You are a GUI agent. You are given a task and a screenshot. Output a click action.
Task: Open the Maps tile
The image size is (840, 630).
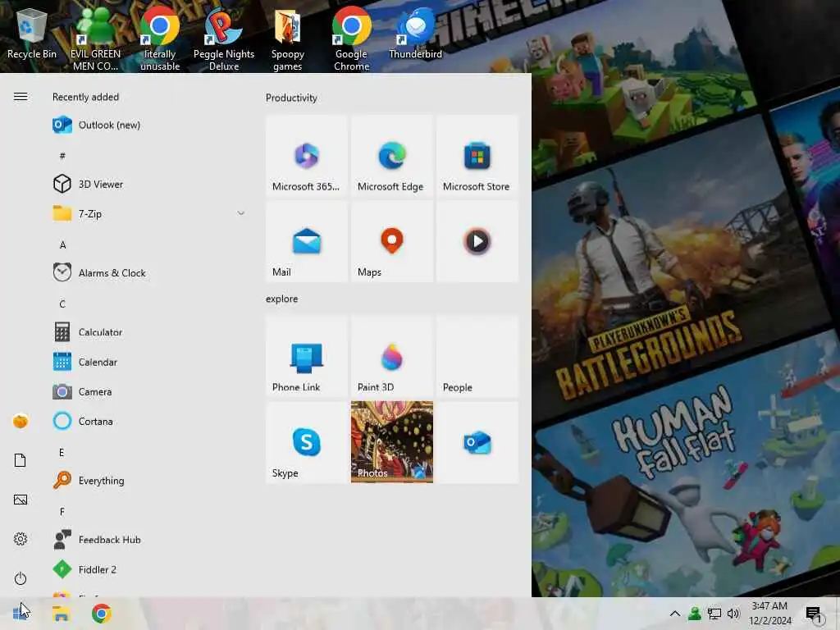(391, 242)
